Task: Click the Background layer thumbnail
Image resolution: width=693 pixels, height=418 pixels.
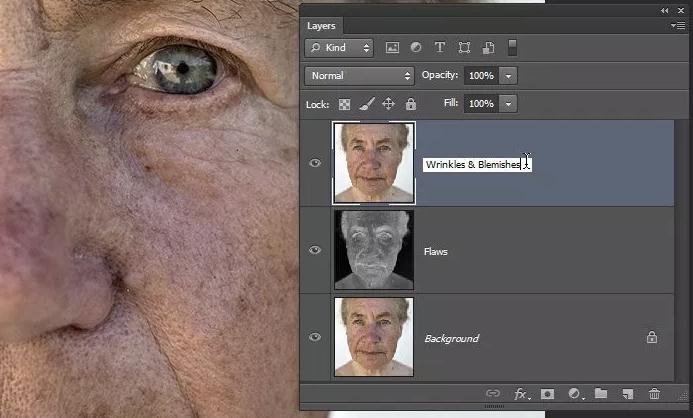Action: pyautogui.click(x=373, y=338)
